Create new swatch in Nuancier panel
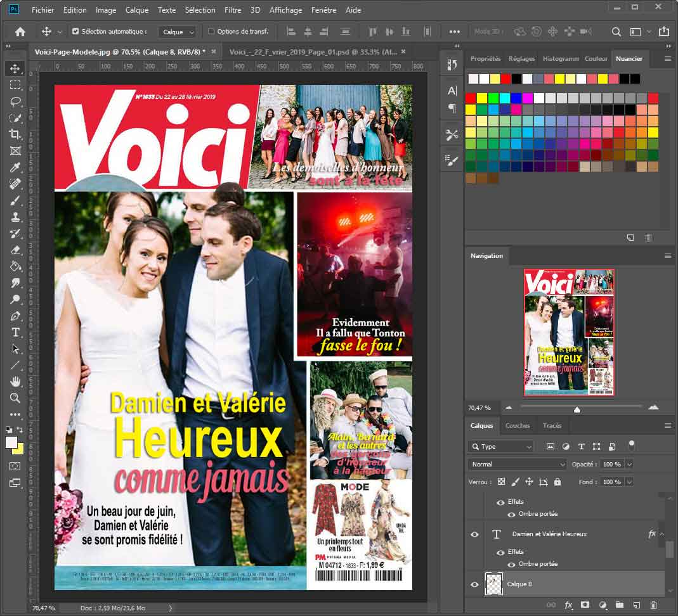 point(630,238)
